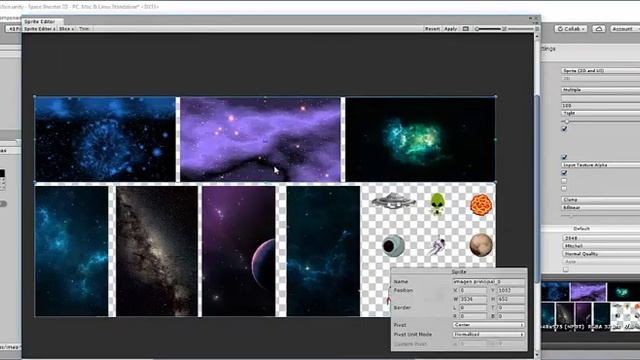This screenshot has height=360, width=640.
Task: Open the 'Input Texture Alpha' dropdown
Action: click(x=600, y=165)
